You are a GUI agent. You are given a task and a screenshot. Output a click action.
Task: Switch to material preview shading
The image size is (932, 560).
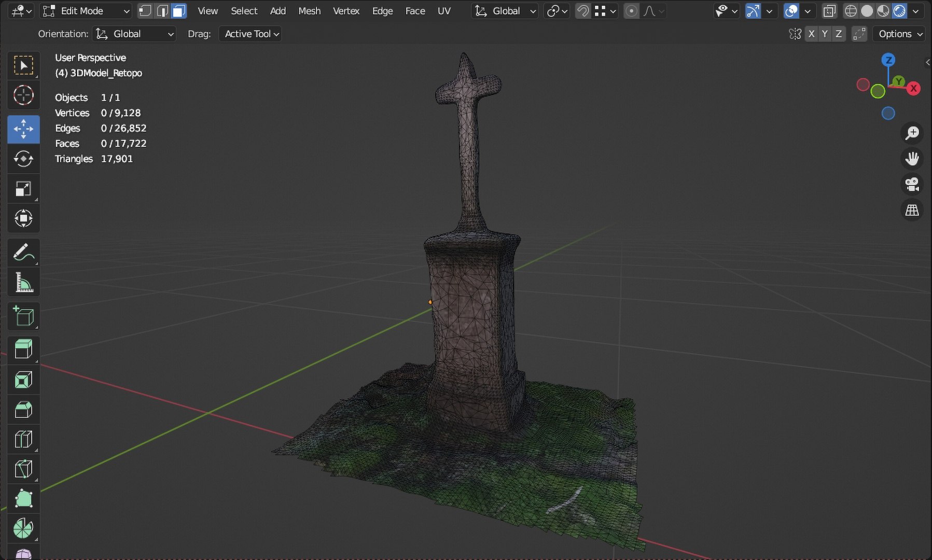(883, 11)
